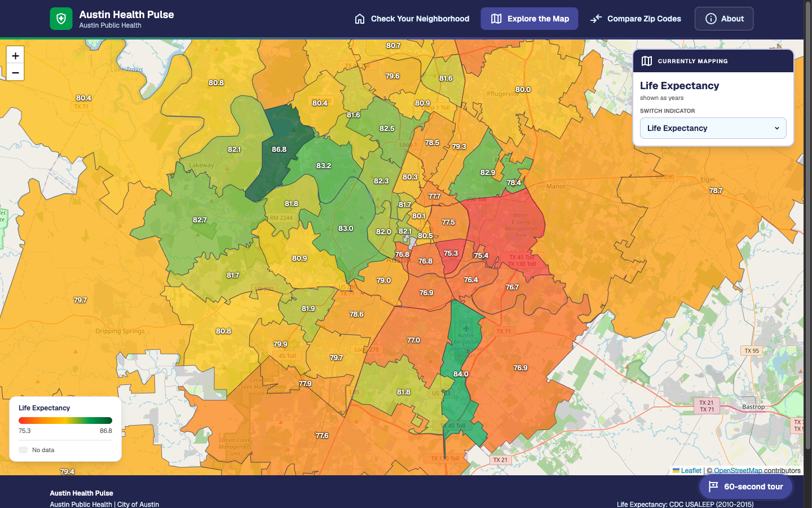Click the 76.7 zip region label
This screenshot has height=508, width=812.
(x=512, y=287)
